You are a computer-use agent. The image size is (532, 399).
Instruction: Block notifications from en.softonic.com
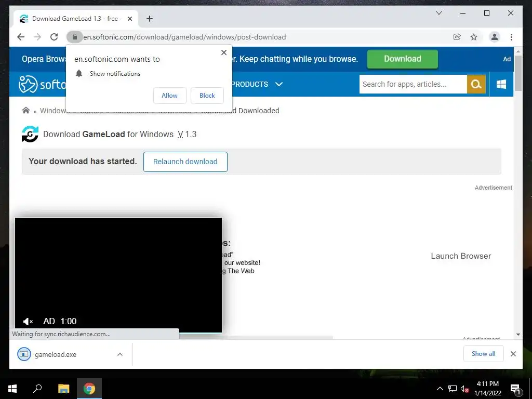(x=207, y=96)
